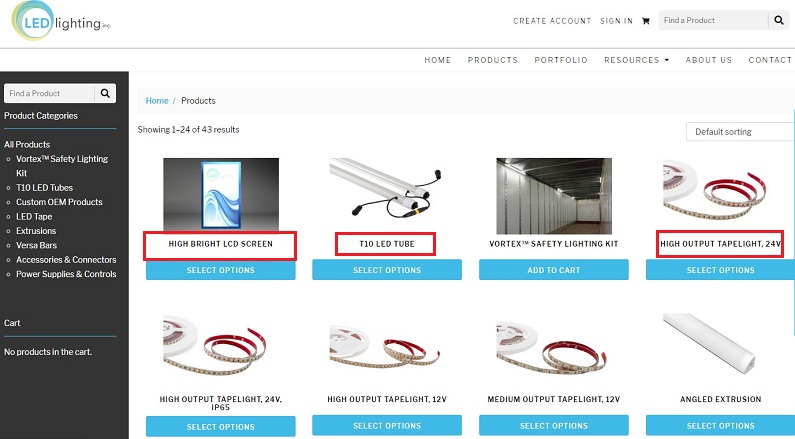Open the High Bright LCD Screen image
Image resolution: width=795 pixels, height=439 pixels.
tap(221, 194)
